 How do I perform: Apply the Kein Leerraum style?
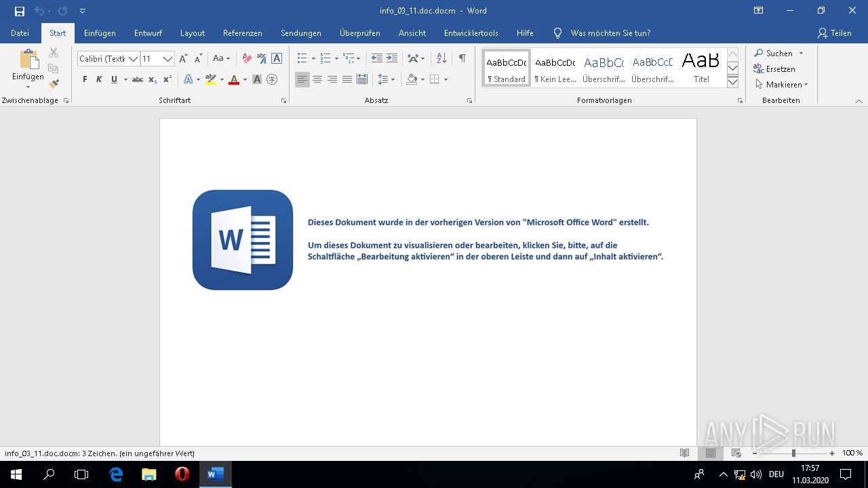[x=555, y=68]
